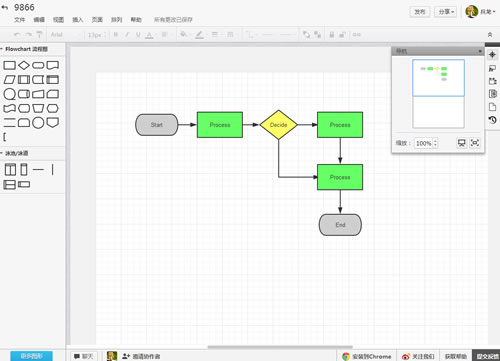Screen dimensions: 500x361
Task: Click the Redo toolbar icon
Action: (x=29, y=34)
